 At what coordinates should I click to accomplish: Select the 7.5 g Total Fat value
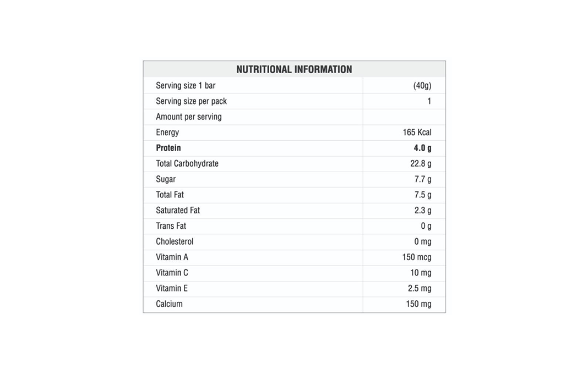click(x=423, y=195)
